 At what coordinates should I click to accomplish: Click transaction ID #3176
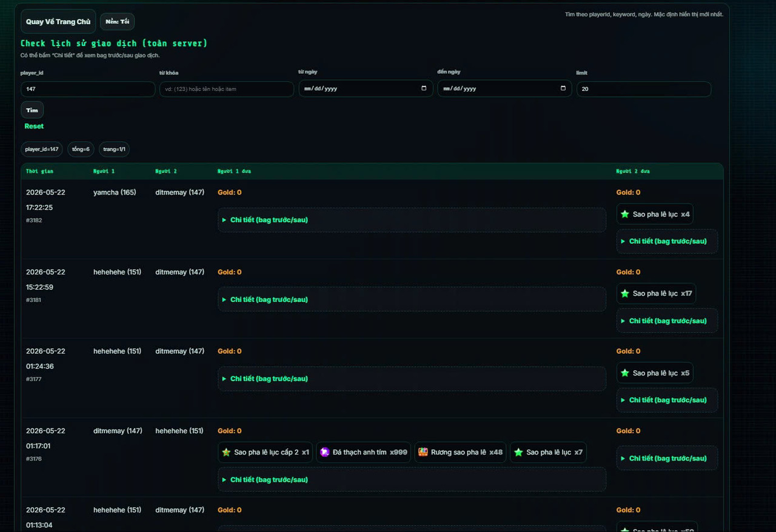click(34, 459)
